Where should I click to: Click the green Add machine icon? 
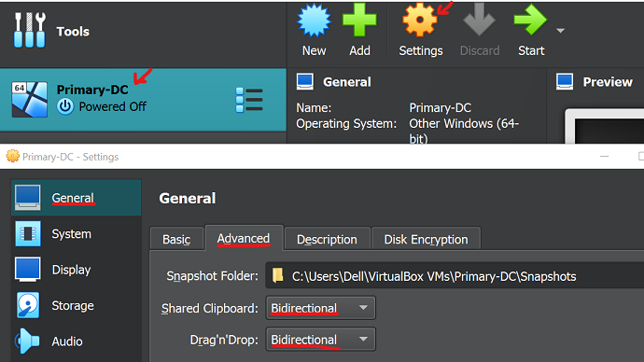[359, 21]
